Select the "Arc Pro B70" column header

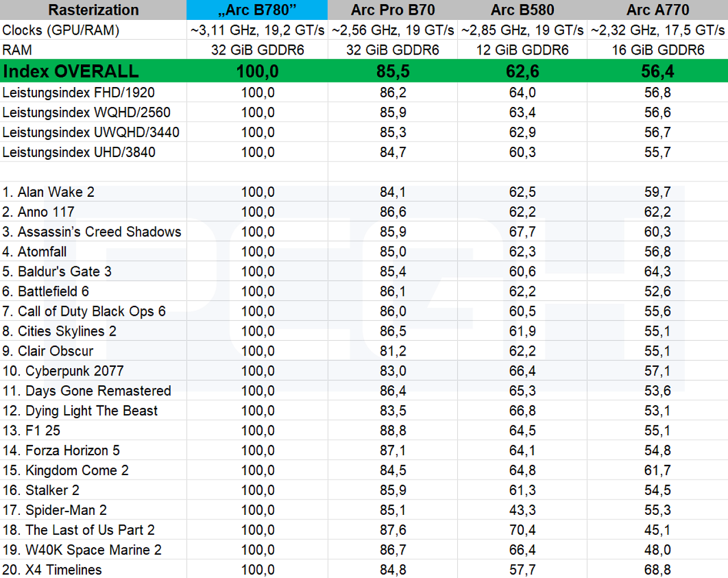(392, 10)
